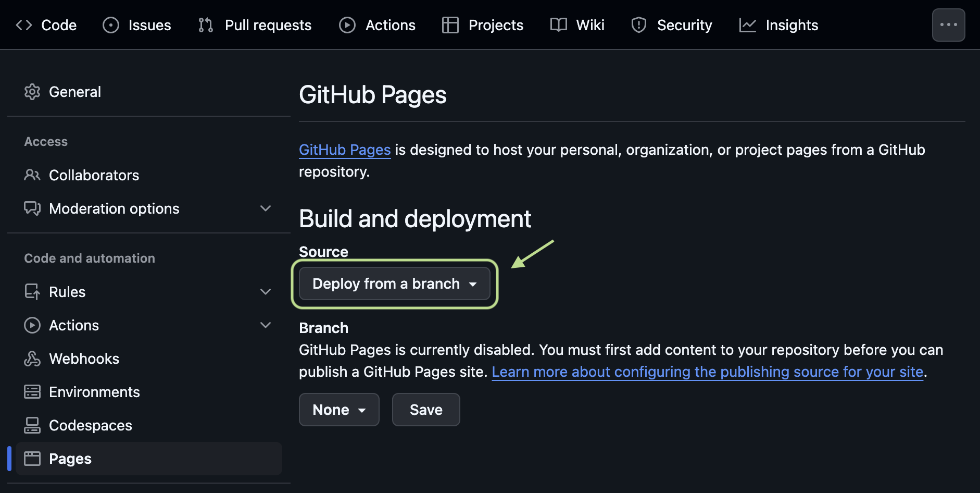980x493 pixels.
Task: Click the Insights graph icon
Action: tap(748, 25)
